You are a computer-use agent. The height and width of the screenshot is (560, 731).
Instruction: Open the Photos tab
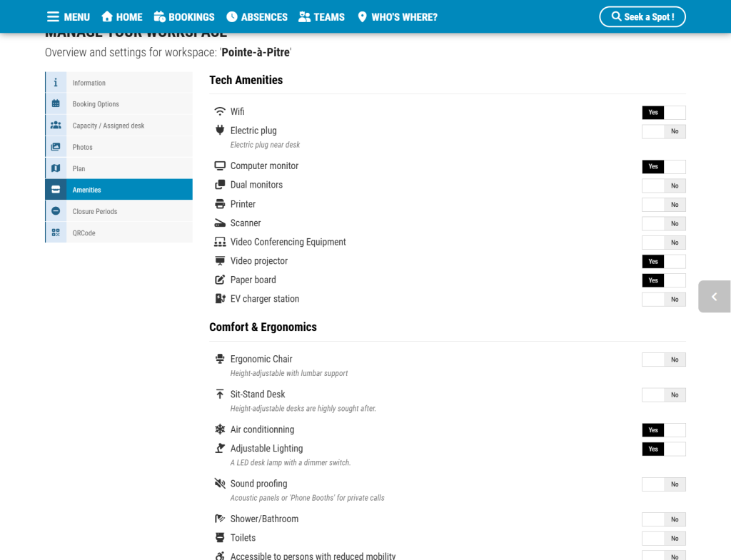click(x=119, y=147)
